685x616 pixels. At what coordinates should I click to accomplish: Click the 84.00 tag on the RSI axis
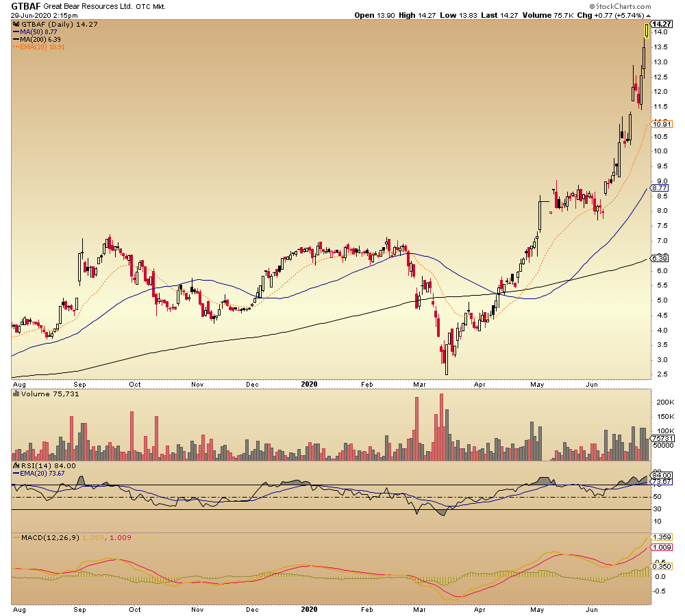[662, 475]
